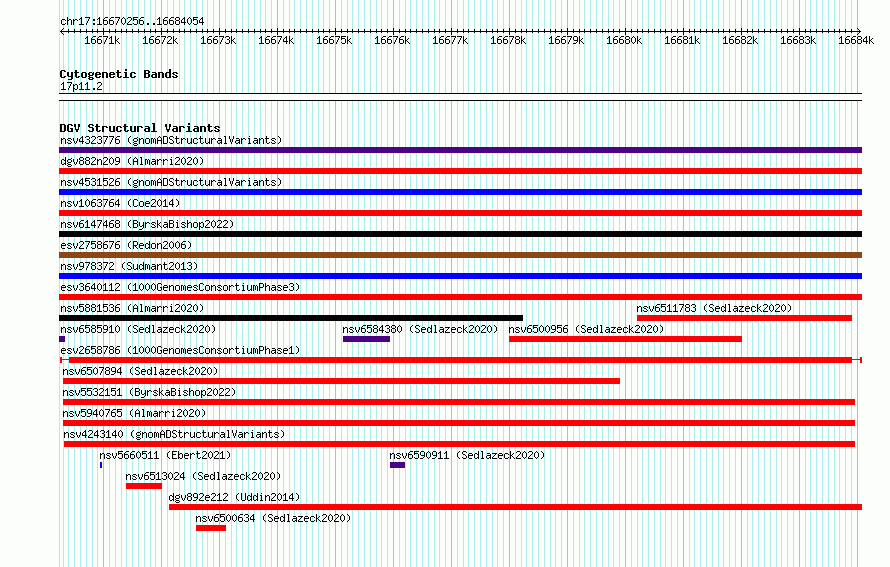Click the blue nsv4531526 variant bar

(460, 192)
